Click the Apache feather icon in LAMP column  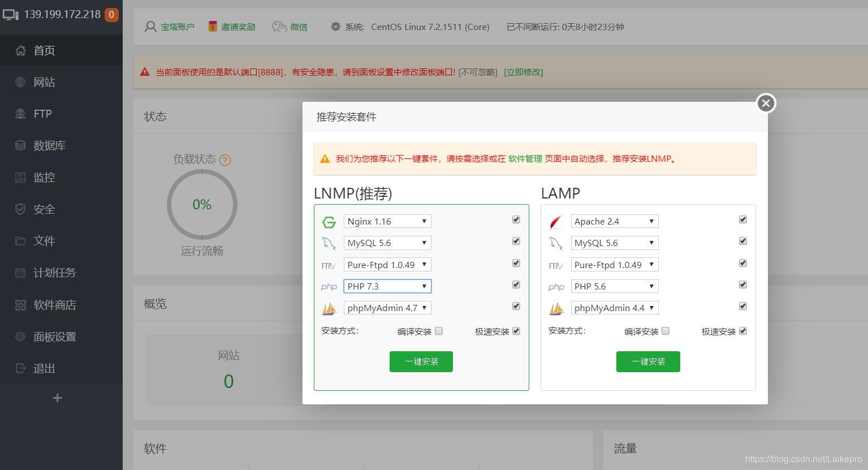click(x=556, y=222)
